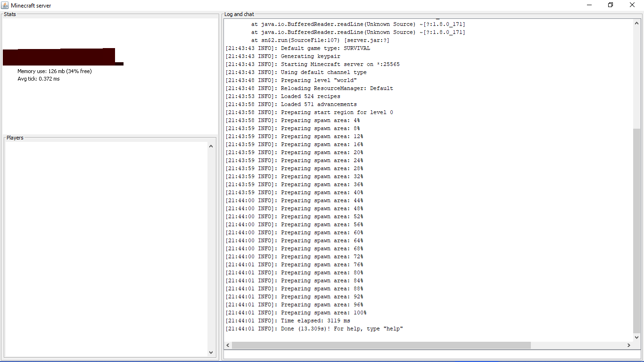Click the "Preparing spawn area: 96%" log line

click(x=294, y=304)
